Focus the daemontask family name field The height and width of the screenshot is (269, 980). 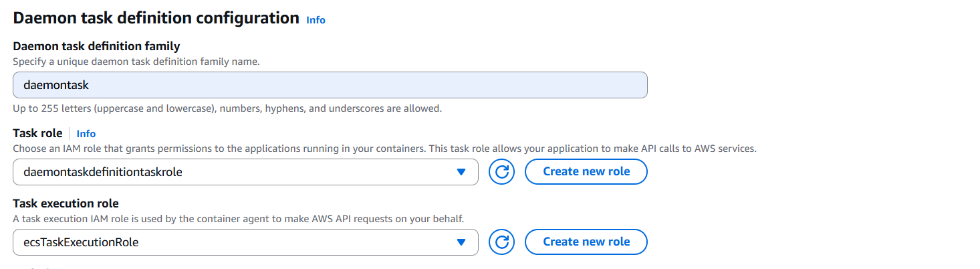[330, 85]
